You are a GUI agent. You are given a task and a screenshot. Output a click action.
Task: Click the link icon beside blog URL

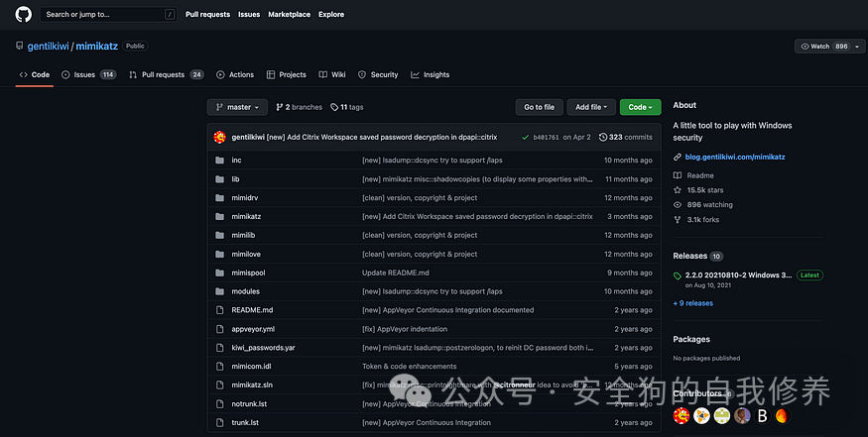(677, 158)
